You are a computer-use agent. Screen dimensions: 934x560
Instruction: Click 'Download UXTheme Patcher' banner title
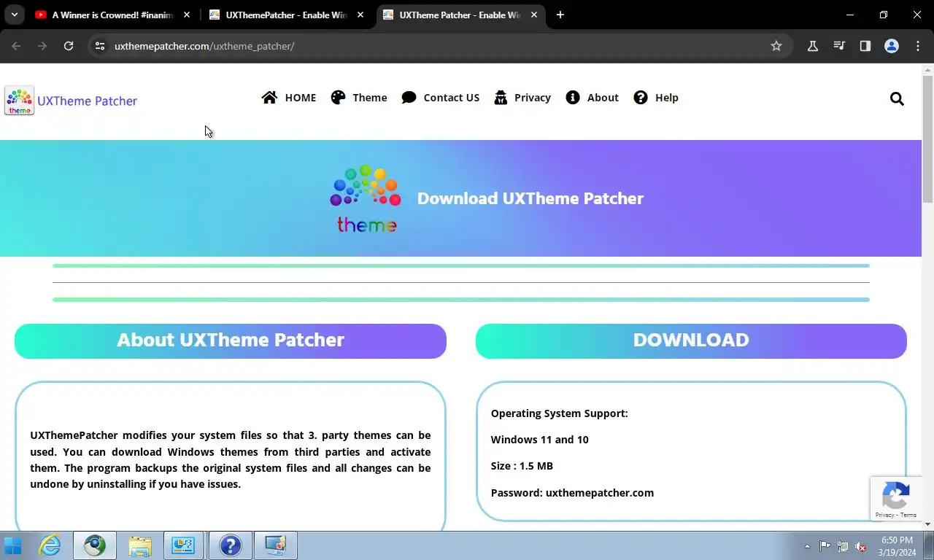530,198
